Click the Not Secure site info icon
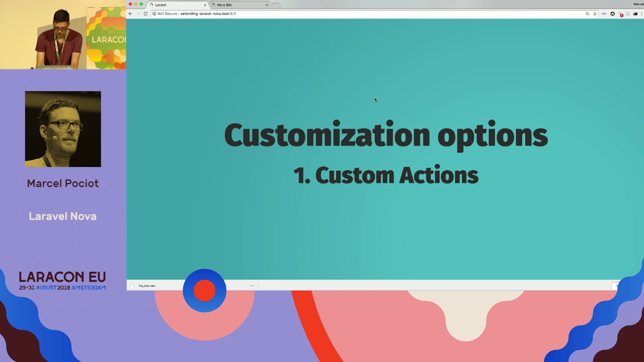644x362 pixels. pyautogui.click(x=154, y=14)
